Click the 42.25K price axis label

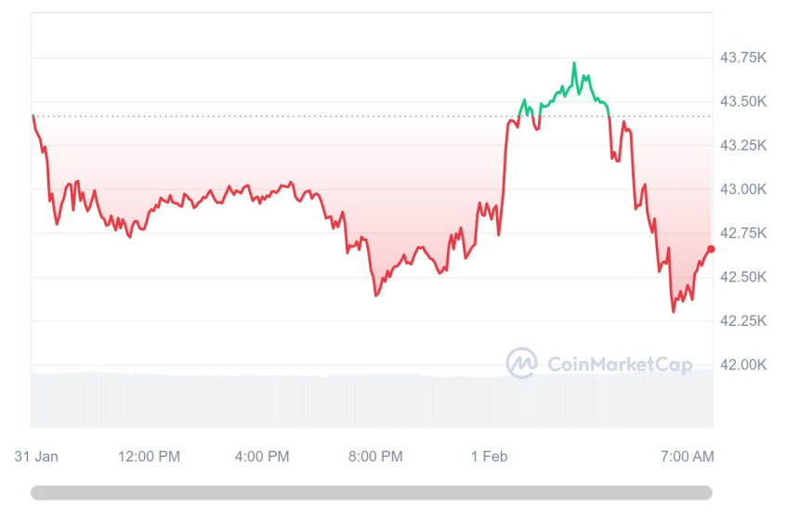[743, 321]
